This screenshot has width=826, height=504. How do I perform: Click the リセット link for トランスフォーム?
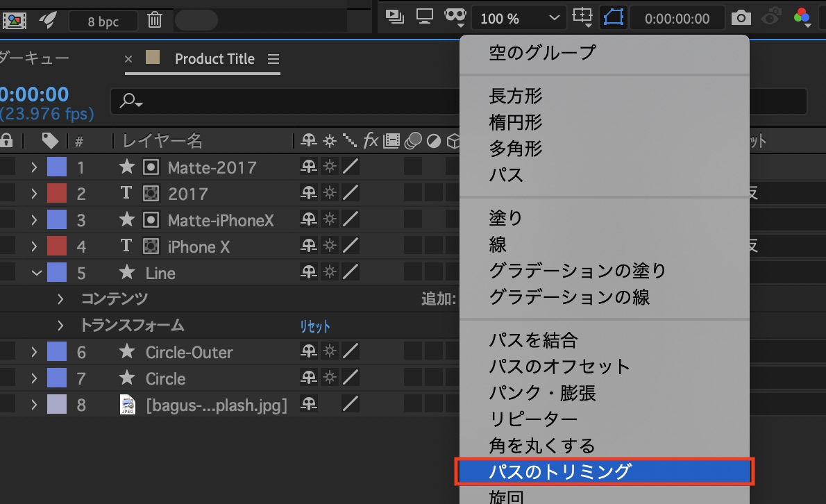(x=315, y=326)
